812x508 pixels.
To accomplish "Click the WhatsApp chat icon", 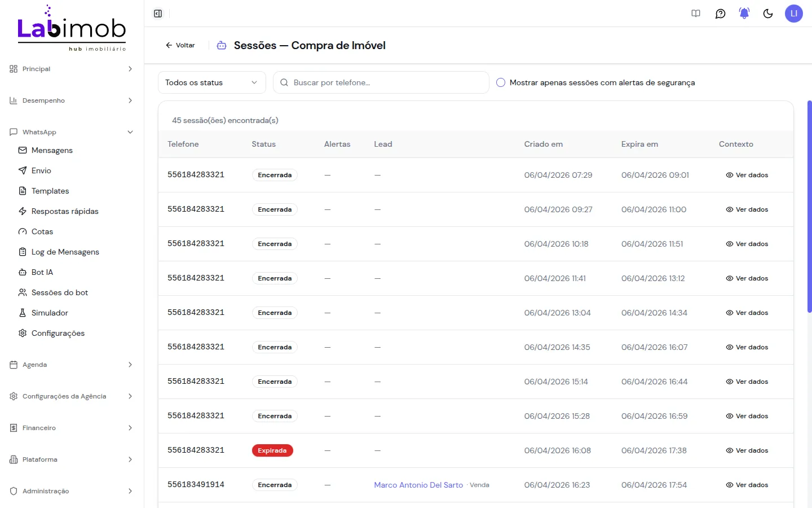I will (x=14, y=132).
